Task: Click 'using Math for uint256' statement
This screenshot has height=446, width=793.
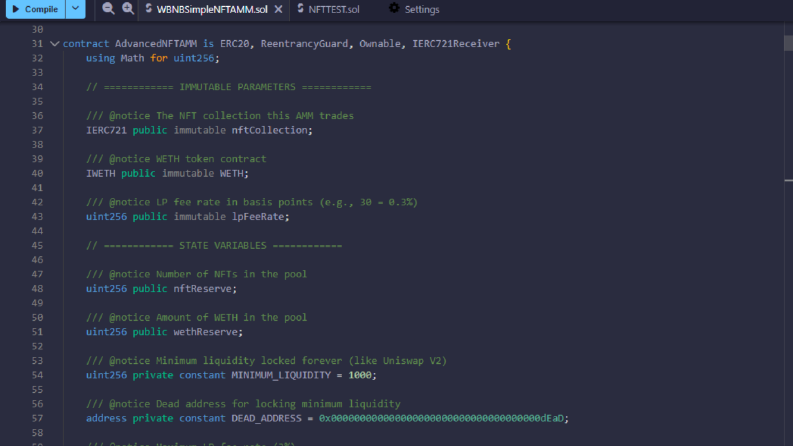Action: [x=152, y=58]
